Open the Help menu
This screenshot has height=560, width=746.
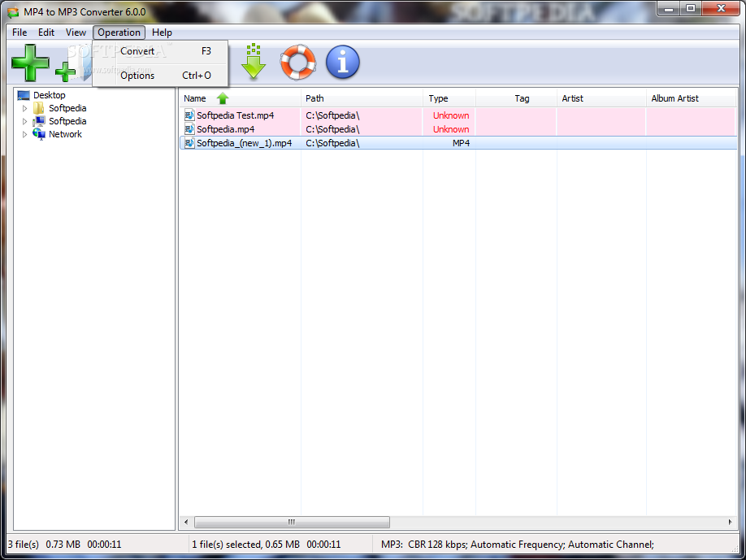click(x=162, y=33)
